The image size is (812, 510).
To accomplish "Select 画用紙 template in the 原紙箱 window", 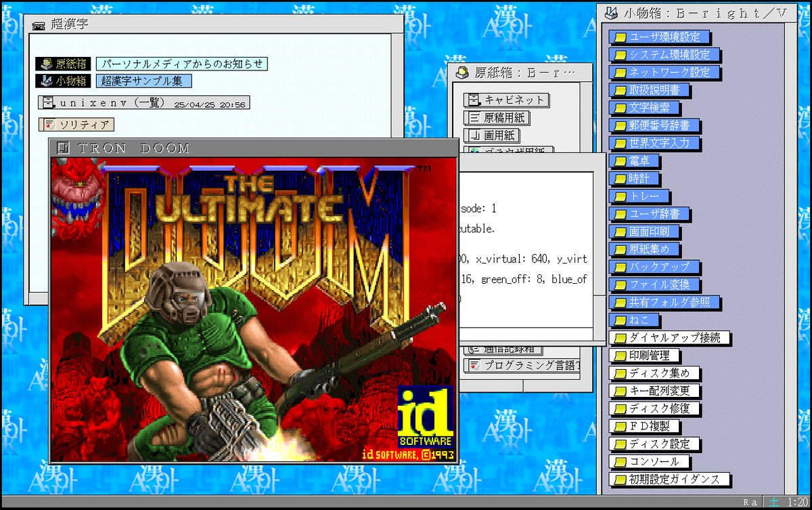I will tap(493, 135).
